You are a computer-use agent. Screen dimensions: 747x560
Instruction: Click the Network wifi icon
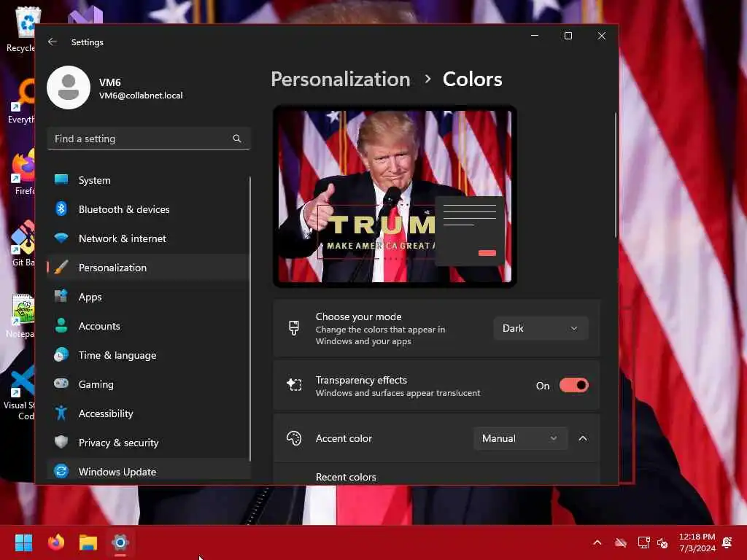61,238
